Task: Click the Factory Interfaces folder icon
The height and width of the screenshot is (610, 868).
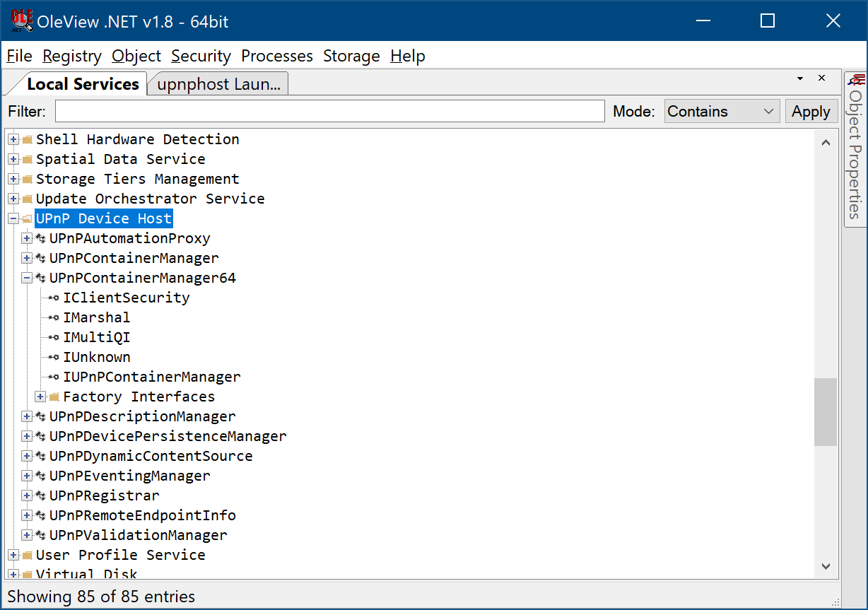Action: point(54,397)
